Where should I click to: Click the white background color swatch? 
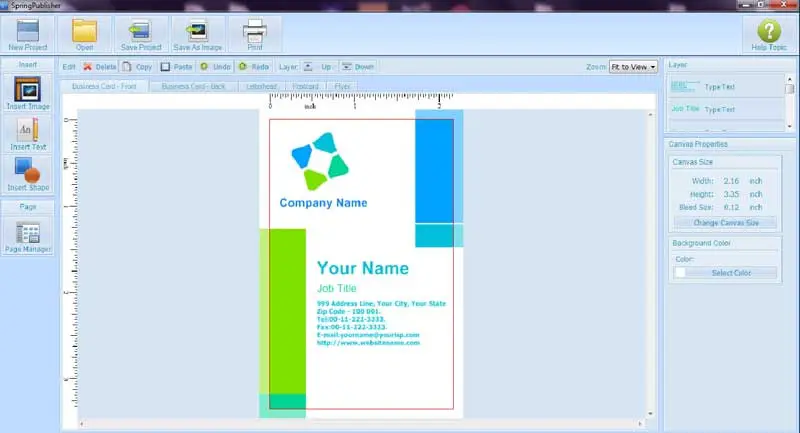click(x=681, y=272)
